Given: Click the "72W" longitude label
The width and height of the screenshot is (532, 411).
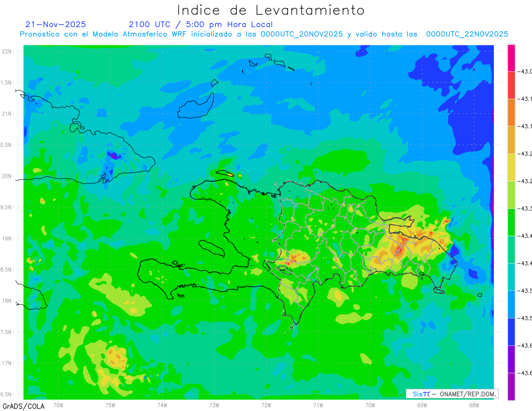Looking at the screenshot, I should [266, 406].
